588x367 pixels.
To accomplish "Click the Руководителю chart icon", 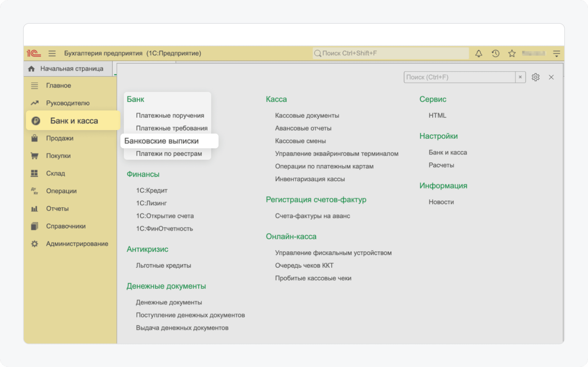I will click(34, 103).
